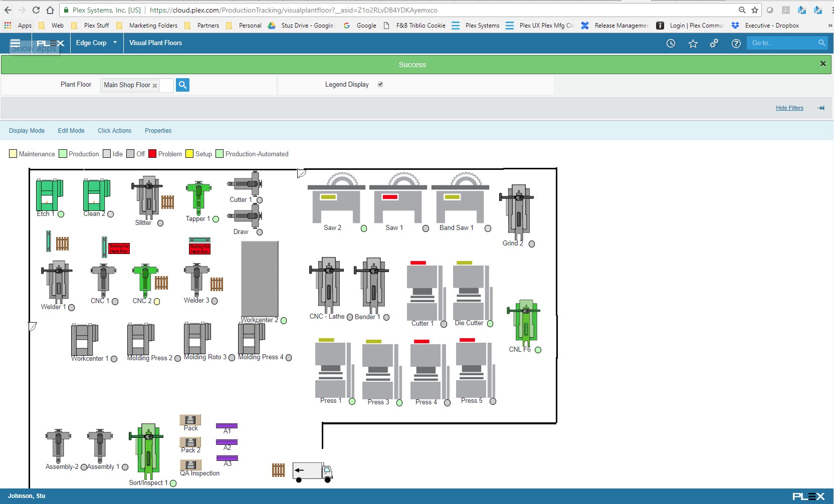Click the red Problem legend swatch
834x504 pixels.
pos(152,154)
